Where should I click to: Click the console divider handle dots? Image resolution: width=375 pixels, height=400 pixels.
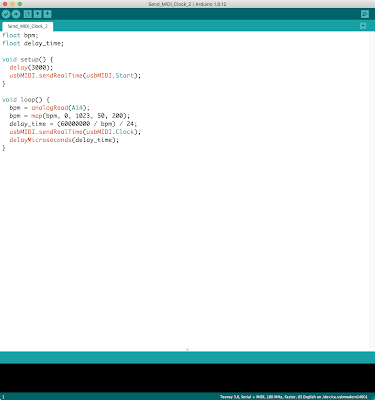point(187,350)
